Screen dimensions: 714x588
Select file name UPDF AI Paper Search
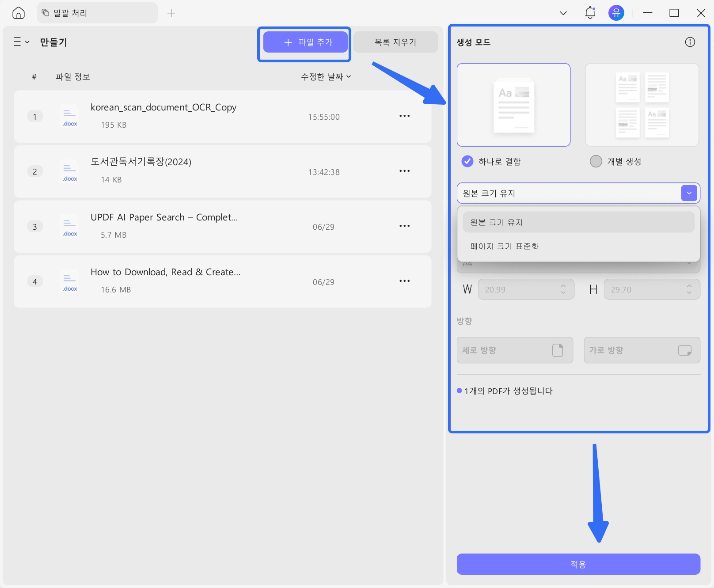pyautogui.click(x=164, y=217)
